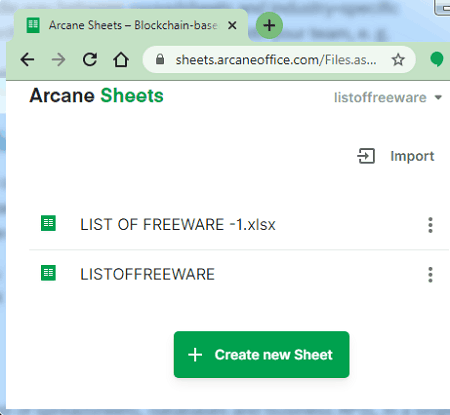This screenshot has height=415, width=450.
Task: Click sheet icon beside LISTOFFREEWARE
Action: [x=48, y=273]
